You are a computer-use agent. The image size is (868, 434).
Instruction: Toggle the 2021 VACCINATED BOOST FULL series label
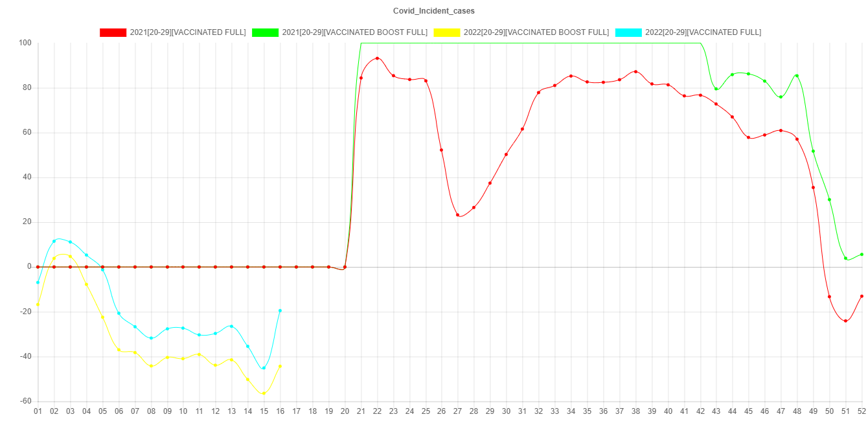(354, 32)
